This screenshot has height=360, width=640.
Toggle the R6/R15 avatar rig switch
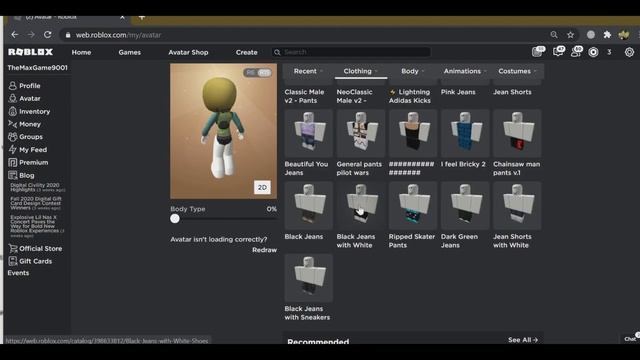pos(258,73)
